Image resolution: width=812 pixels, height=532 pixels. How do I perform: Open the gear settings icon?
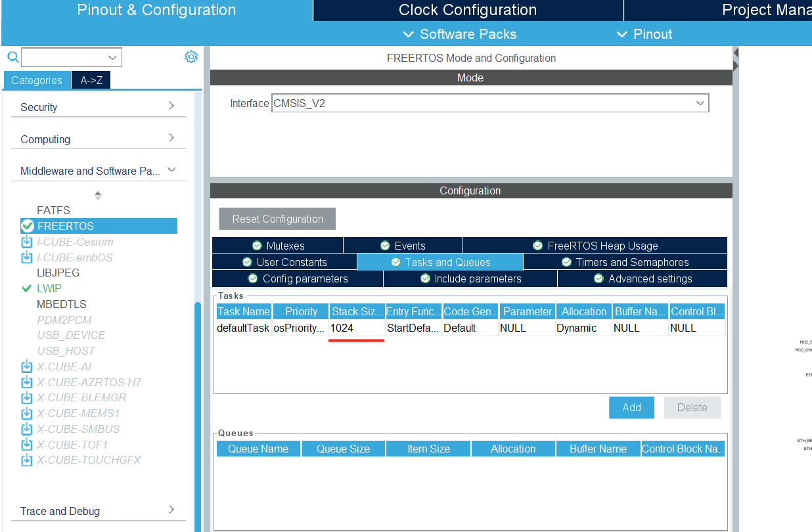[191, 57]
